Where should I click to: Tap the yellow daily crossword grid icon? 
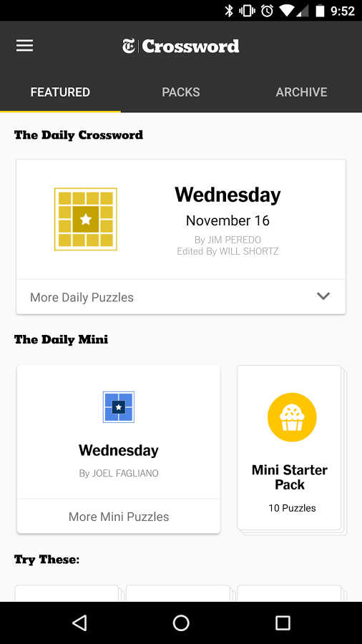pos(86,220)
